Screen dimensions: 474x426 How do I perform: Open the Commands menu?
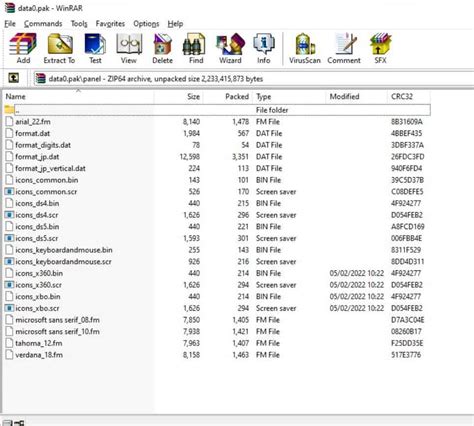(x=43, y=24)
